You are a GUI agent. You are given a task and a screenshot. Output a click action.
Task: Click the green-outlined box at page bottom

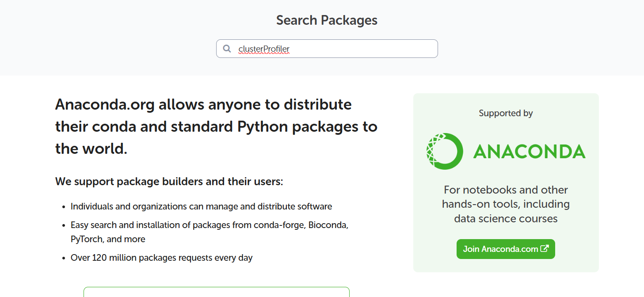(217, 292)
